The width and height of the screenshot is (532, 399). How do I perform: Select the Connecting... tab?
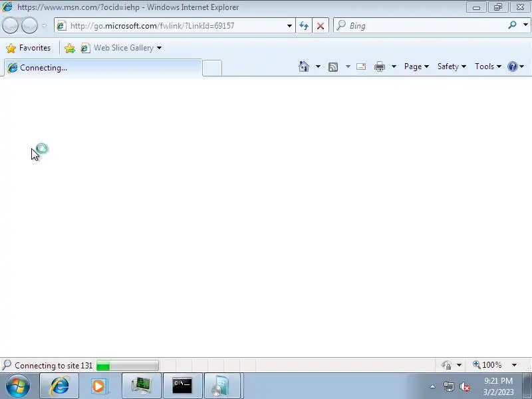pos(103,68)
